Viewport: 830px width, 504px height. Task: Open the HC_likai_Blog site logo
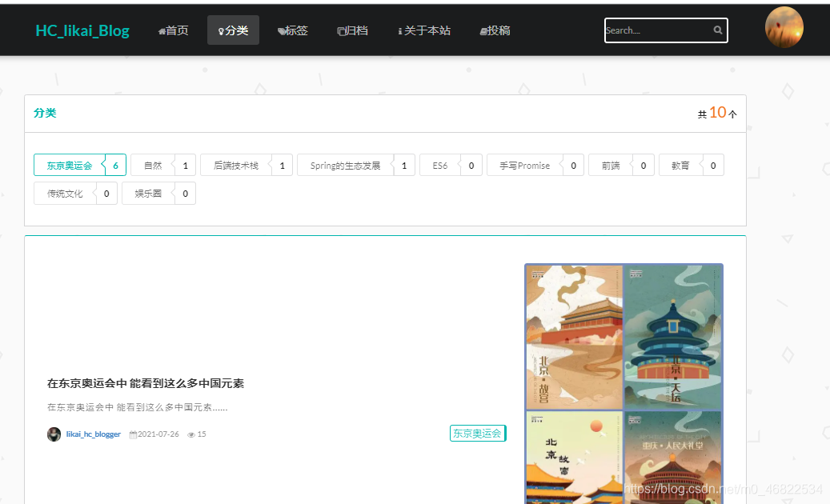click(82, 30)
